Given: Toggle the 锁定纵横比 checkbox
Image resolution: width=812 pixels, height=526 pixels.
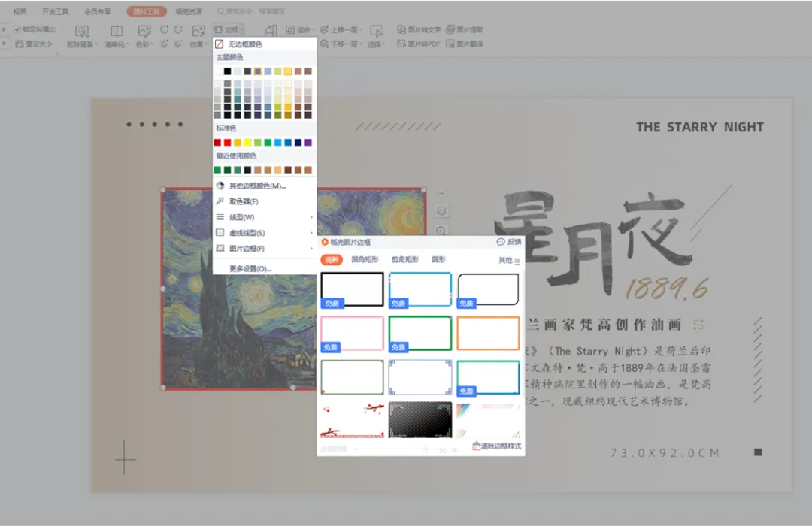Looking at the screenshot, I should click(x=17, y=29).
